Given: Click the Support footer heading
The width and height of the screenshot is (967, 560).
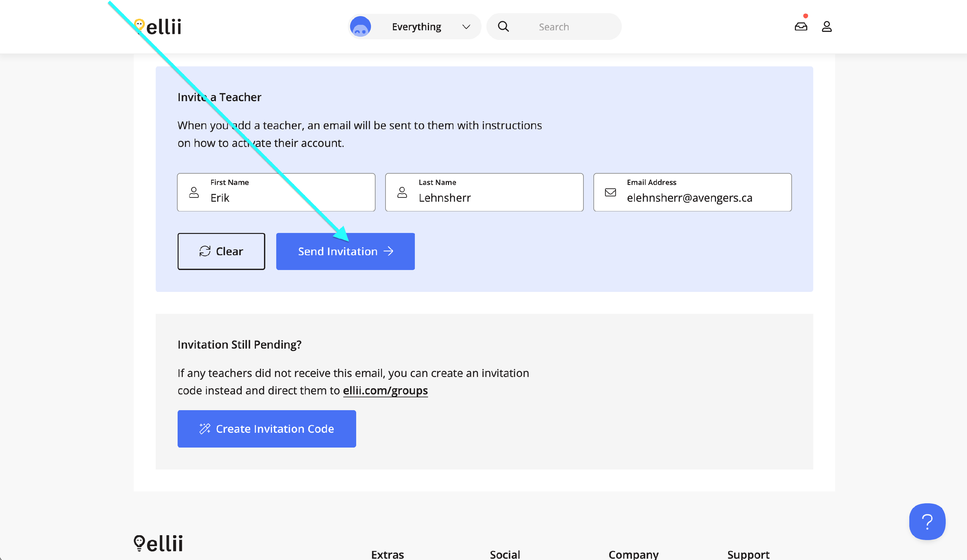Looking at the screenshot, I should (748, 554).
